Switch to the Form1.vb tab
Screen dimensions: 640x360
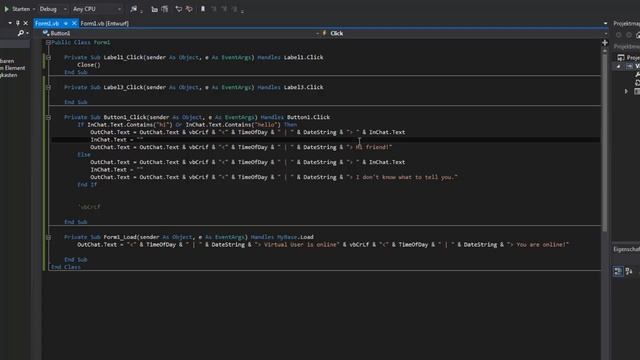tap(47, 24)
